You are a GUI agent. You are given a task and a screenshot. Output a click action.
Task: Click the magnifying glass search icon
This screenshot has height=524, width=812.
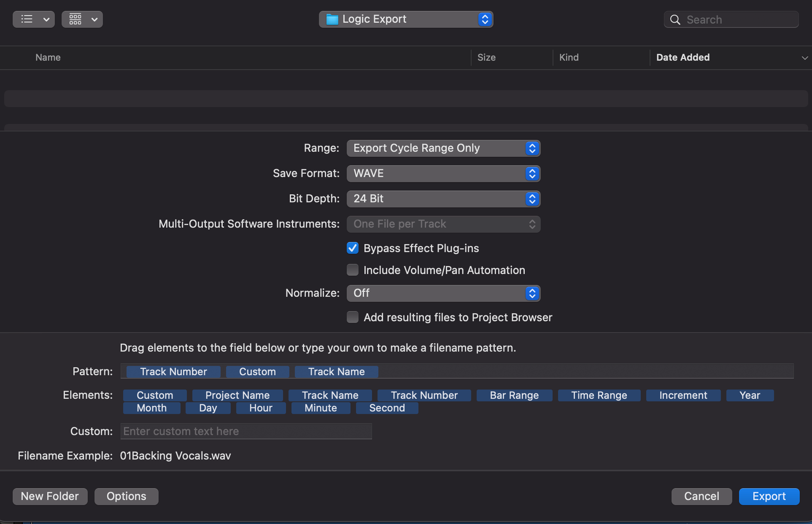point(675,20)
